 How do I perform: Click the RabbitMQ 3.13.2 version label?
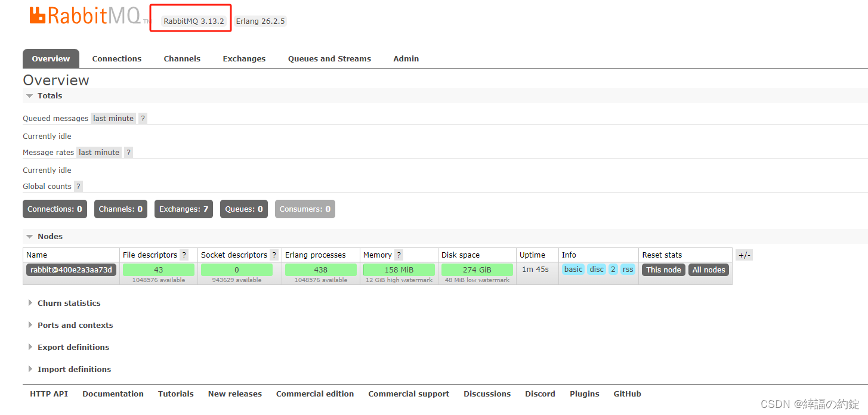(x=194, y=21)
